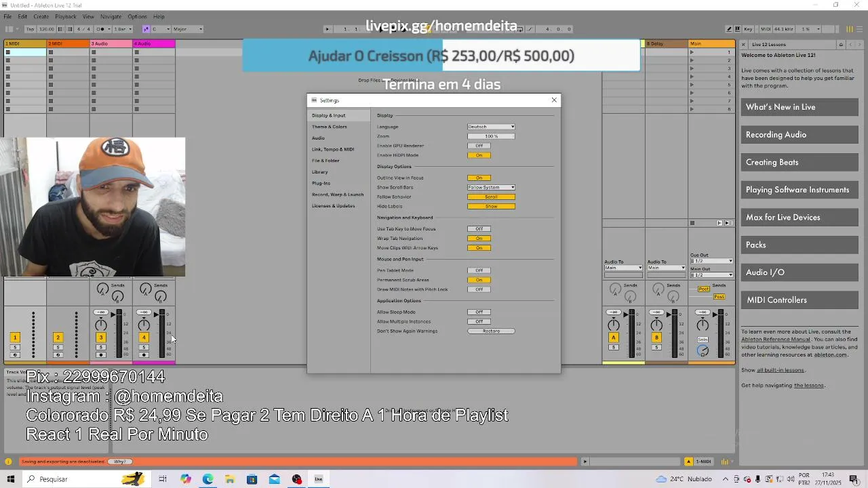Open return A Audio To dropdown
Viewport: 868px width, 488px height.
pyautogui.click(x=623, y=268)
